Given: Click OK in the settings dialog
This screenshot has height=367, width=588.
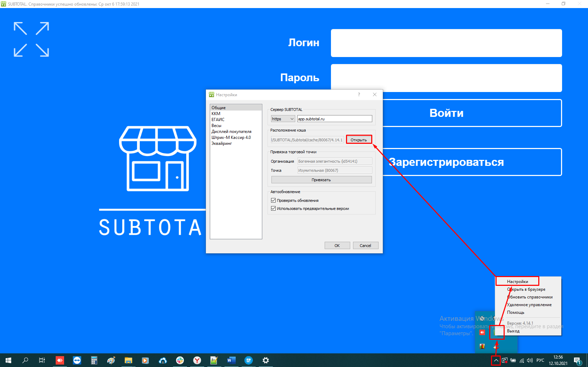Looking at the screenshot, I should tap(337, 246).
